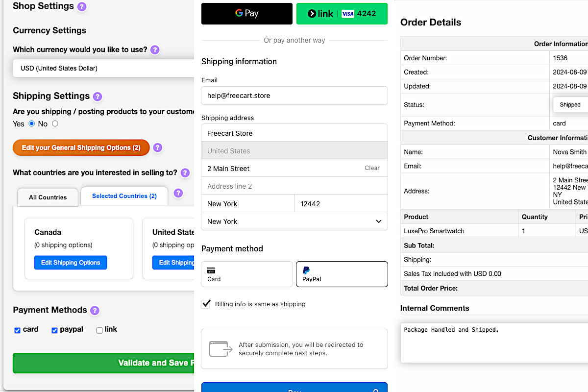Click help icon next to Shipping Settings heading

coord(98,97)
